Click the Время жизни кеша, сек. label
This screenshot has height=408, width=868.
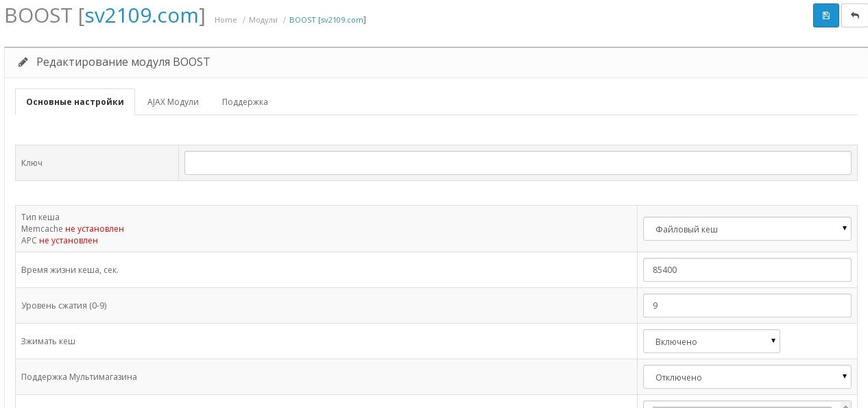pyautogui.click(x=70, y=270)
